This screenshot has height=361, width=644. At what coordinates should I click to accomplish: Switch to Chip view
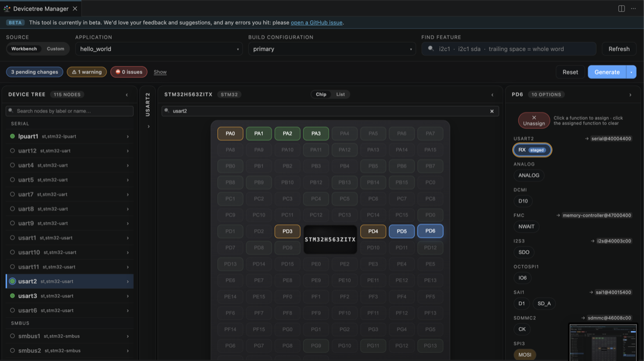pyautogui.click(x=321, y=94)
